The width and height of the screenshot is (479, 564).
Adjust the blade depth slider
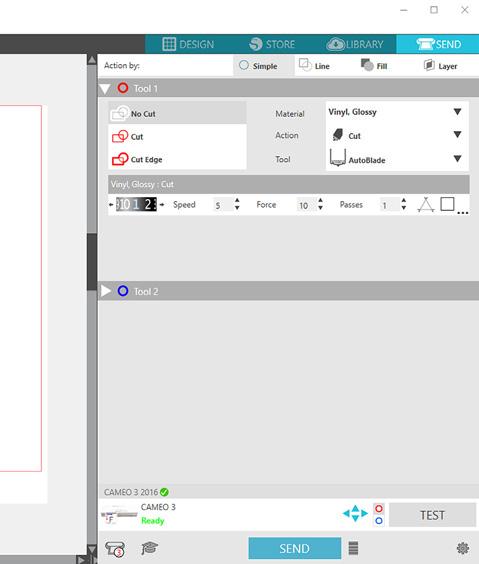click(x=136, y=204)
